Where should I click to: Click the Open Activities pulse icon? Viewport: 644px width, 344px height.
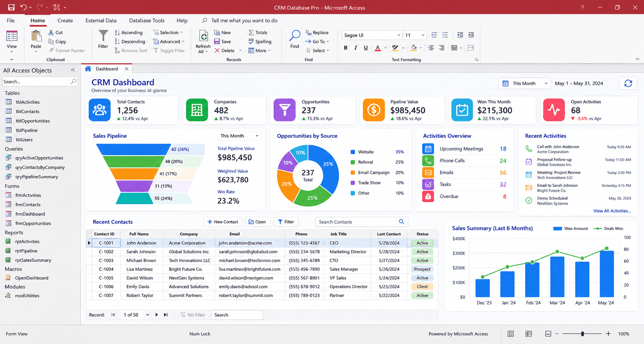pos(554,110)
